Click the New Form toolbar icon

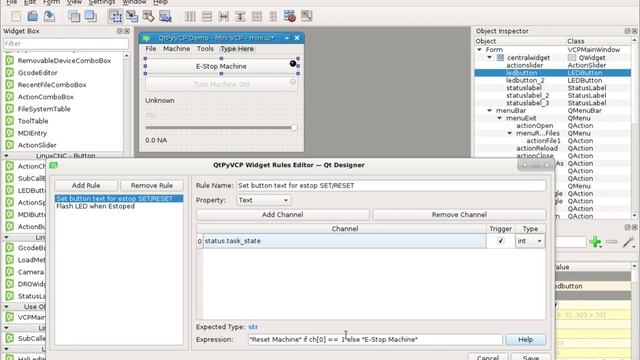pos(16,16)
